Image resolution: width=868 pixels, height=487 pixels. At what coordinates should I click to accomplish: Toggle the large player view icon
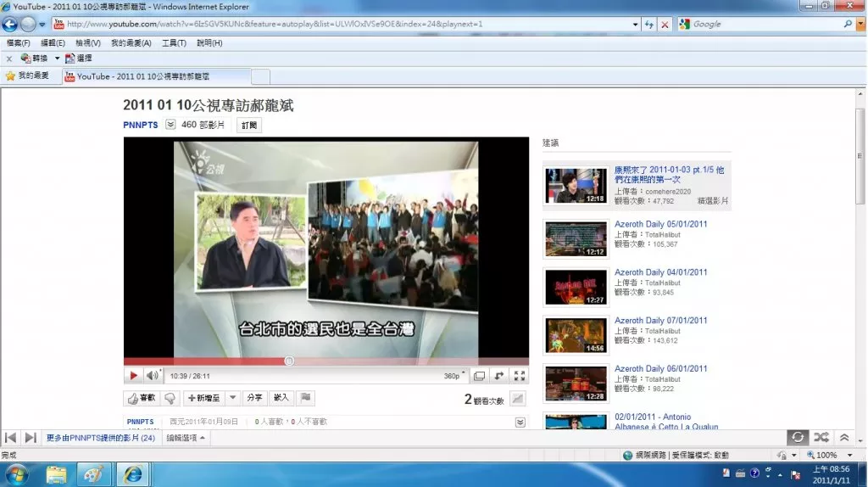click(480, 376)
